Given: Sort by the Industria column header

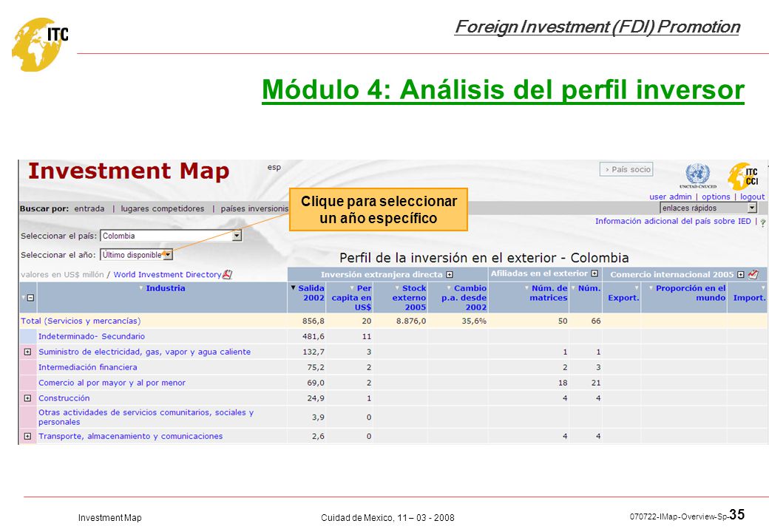Looking at the screenshot, I should (x=166, y=288).
